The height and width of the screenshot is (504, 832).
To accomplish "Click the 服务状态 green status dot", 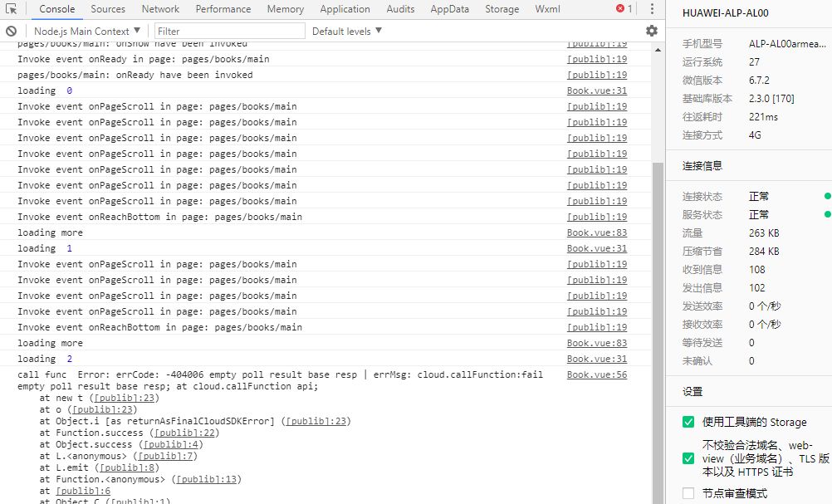I will [x=828, y=214].
